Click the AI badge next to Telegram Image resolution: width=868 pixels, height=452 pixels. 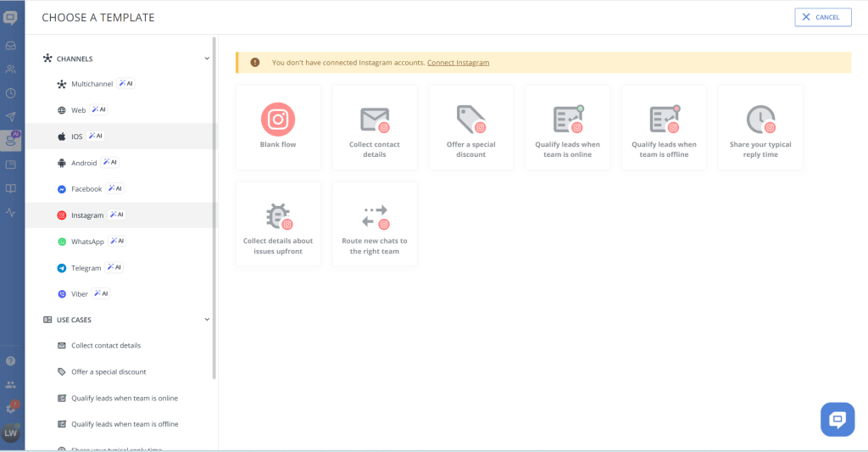coord(114,267)
